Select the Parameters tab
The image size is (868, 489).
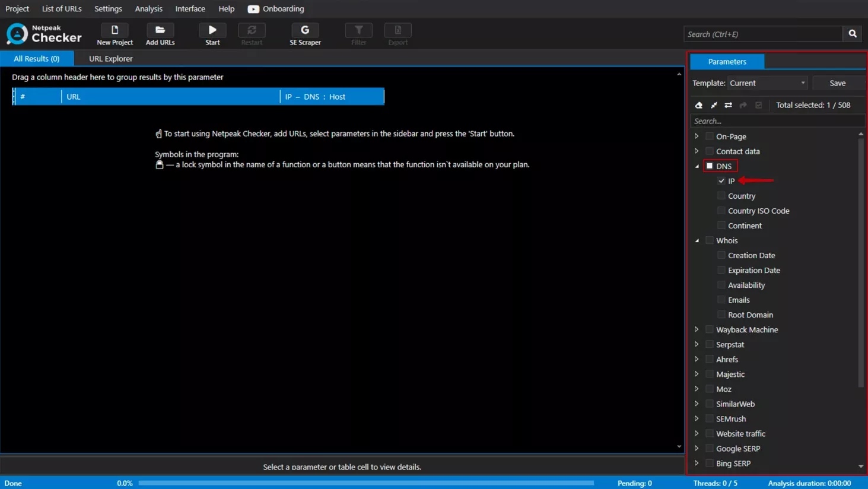[727, 62]
